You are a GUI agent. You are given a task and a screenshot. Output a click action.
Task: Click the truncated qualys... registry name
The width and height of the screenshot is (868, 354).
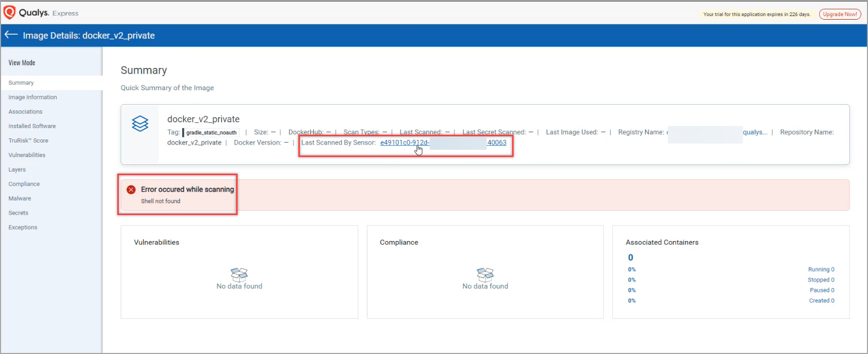pyautogui.click(x=755, y=132)
